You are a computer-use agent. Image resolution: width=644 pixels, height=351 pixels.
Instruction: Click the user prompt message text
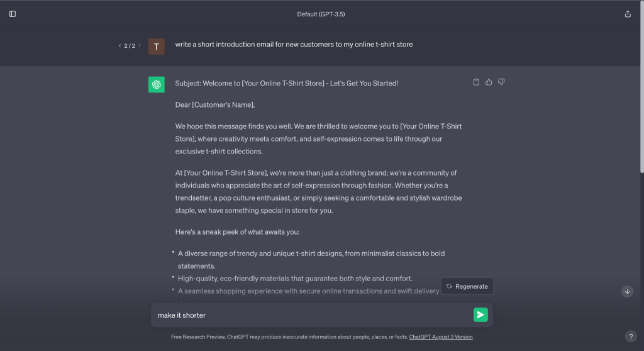click(x=294, y=45)
